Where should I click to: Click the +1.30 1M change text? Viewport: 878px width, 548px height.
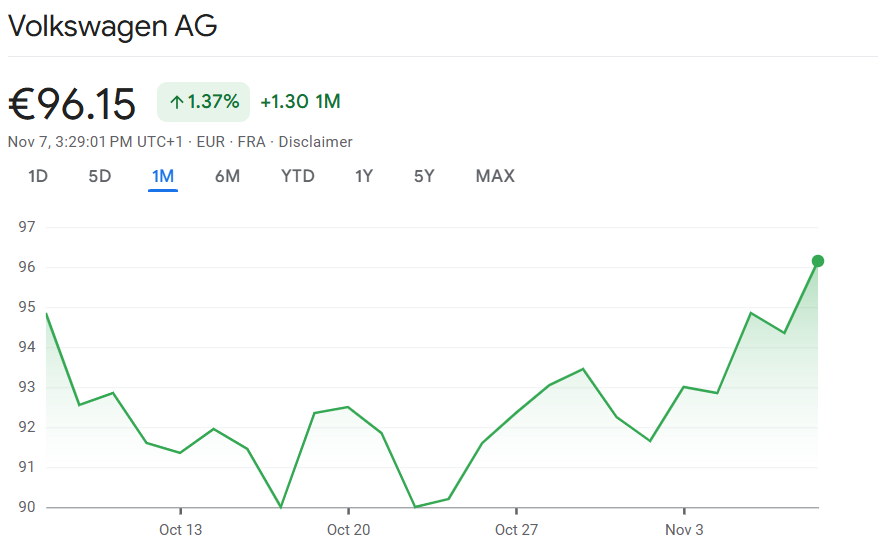coord(300,101)
